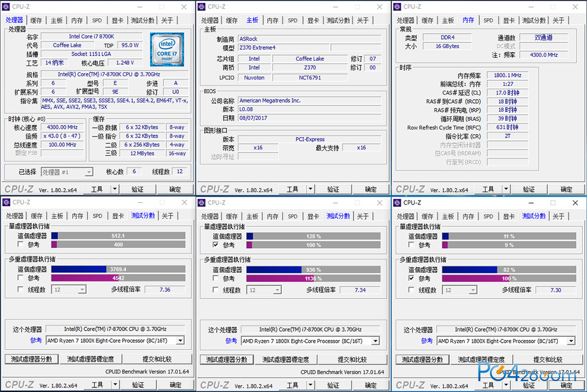Open 工具 arrow menu in the mainboard-tab window
This screenshot has height=392, width=587.
click(x=311, y=189)
